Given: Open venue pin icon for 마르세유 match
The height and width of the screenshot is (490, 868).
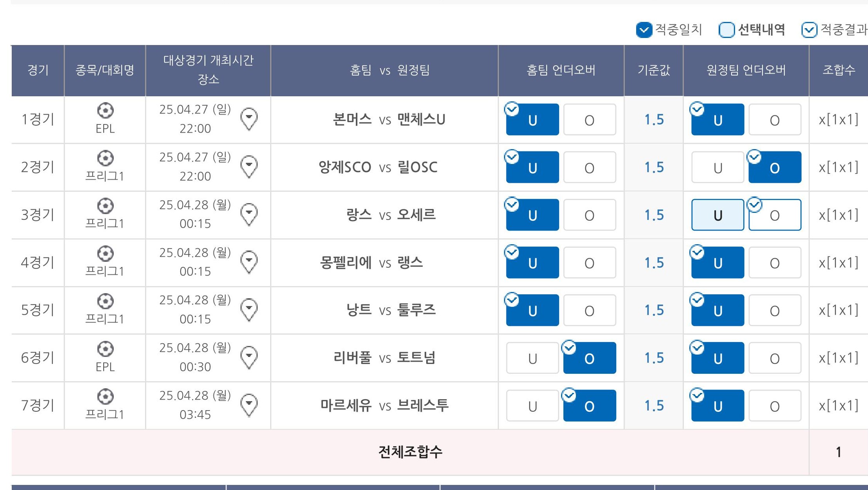Looking at the screenshot, I should click(x=249, y=405).
